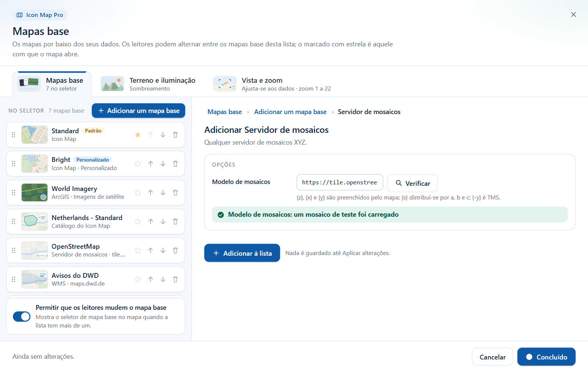Click the Personalizado badge on Bright

[93, 160]
